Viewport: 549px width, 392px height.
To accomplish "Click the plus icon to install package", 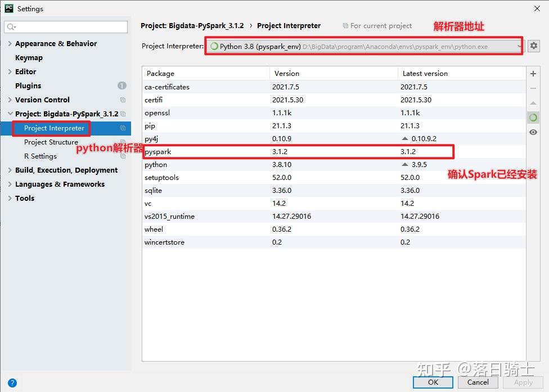I will click(x=533, y=74).
